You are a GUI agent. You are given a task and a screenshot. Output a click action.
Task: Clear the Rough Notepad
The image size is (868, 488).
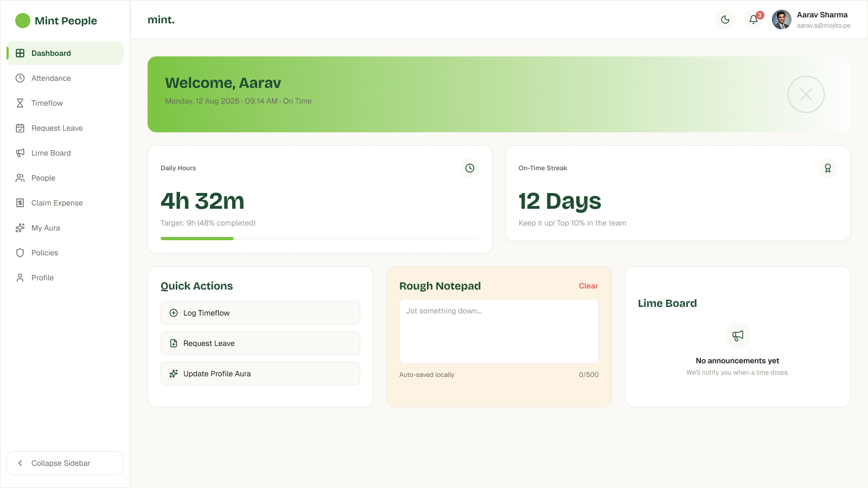click(588, 286)
